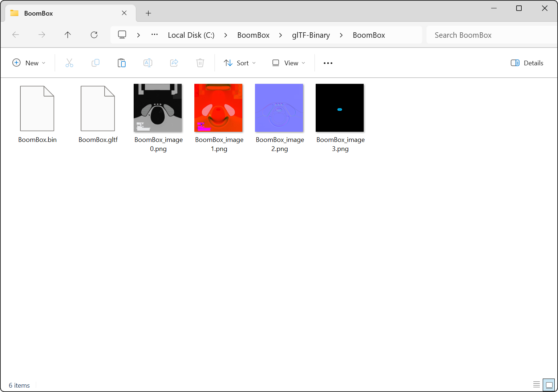Click the BoomBox_image0.png filename label
The width and height of the screenshot is (558, 392).
point(158,144)
